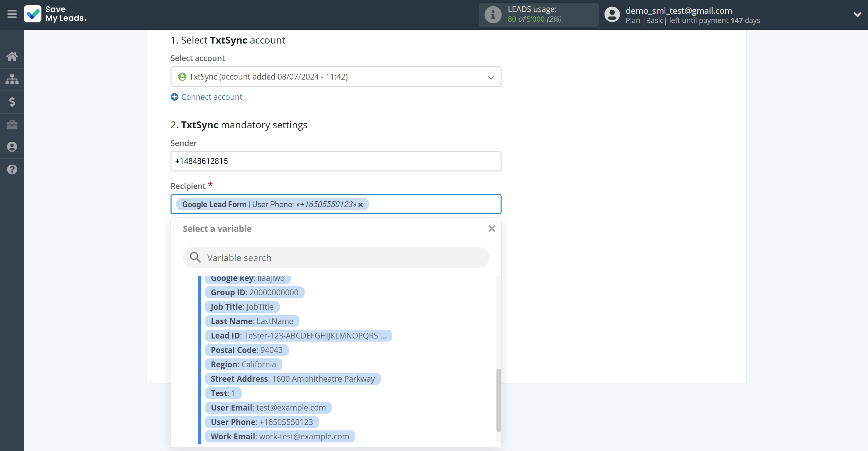This screenshot has width=868, height=451.
Task: Open the Help question mark icon
Action: (12, 169)
